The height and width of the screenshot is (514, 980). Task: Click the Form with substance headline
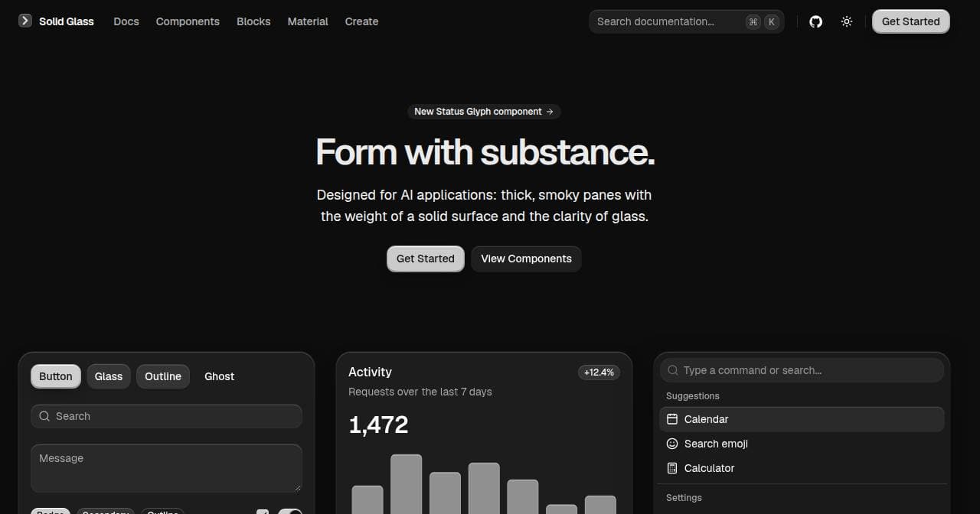[x=485, y=151]
